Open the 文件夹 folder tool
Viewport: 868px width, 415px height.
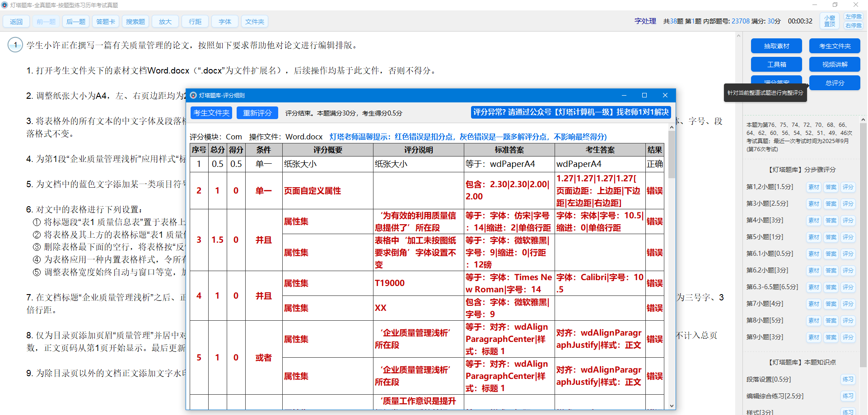pyautogui.click(x=254, y=21)
